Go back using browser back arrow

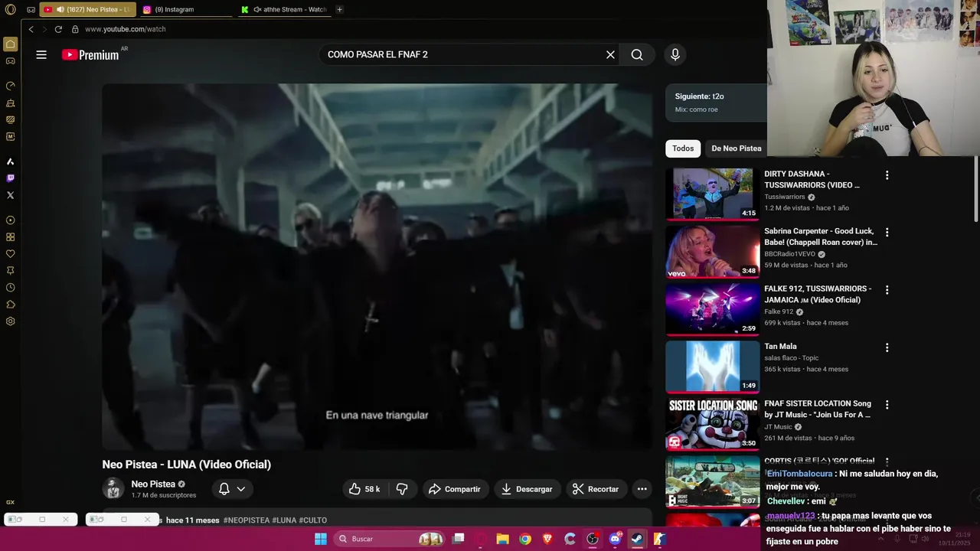pos(31,29)
